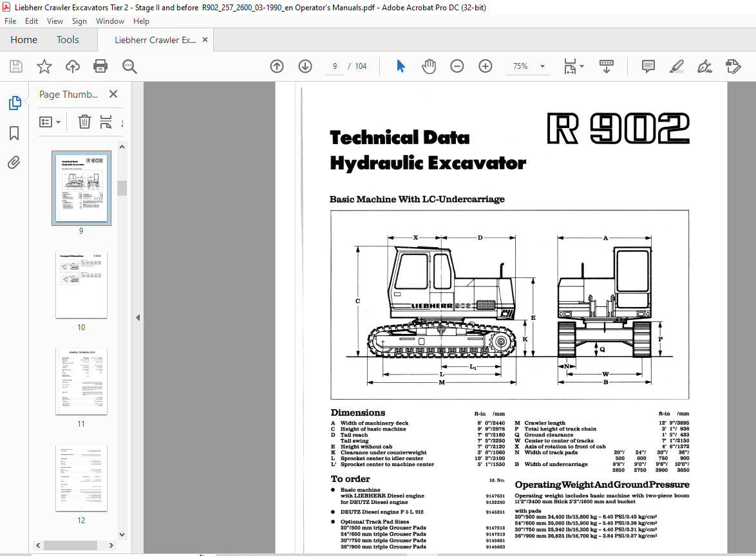Click the share and edit stamp icon
Image resolution: width=756 pixels, height=556 pixels.
[x=733, y=66]
